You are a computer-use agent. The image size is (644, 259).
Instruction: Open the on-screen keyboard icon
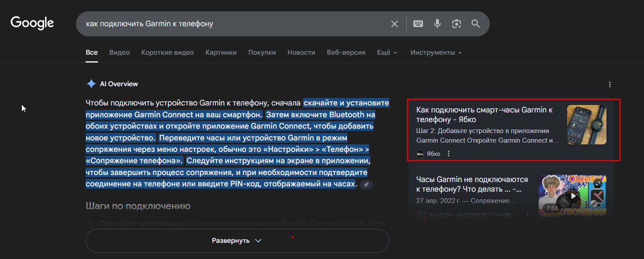pyautogui.click(x=418, y=24)
